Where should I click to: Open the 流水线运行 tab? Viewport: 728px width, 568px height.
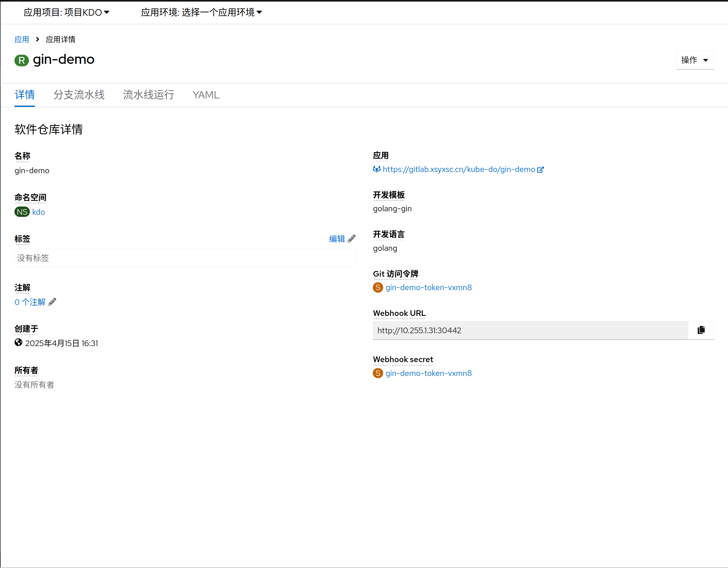click(148, 95)
